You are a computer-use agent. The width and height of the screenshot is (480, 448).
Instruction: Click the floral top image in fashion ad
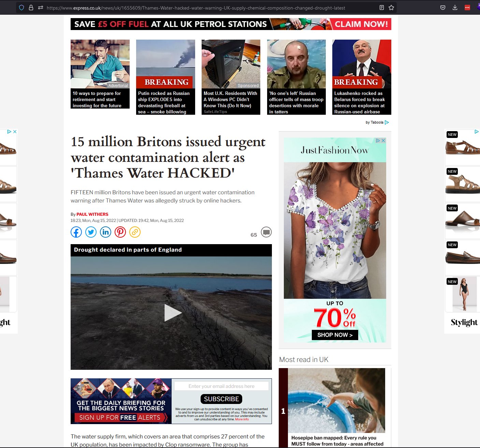[335, 230]
